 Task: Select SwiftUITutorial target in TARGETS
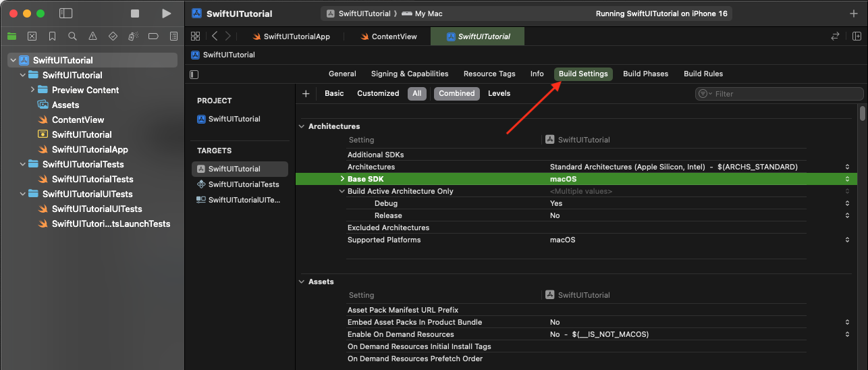(240, 169)
